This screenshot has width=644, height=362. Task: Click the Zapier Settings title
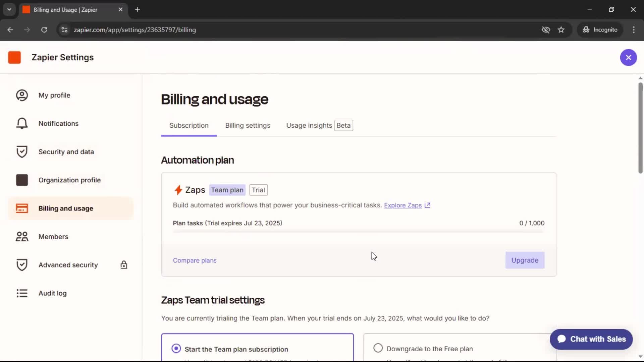(62, 57)
